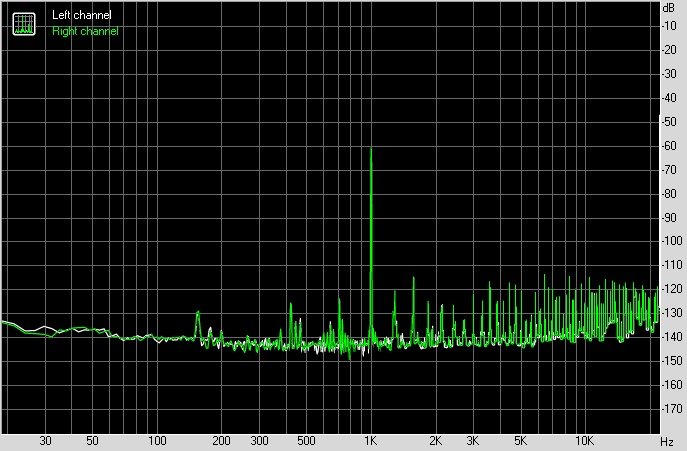Click the tall 1 kHz peak tip
The width and height of the screenshot is (687, 451).
(x=371, y=149)
